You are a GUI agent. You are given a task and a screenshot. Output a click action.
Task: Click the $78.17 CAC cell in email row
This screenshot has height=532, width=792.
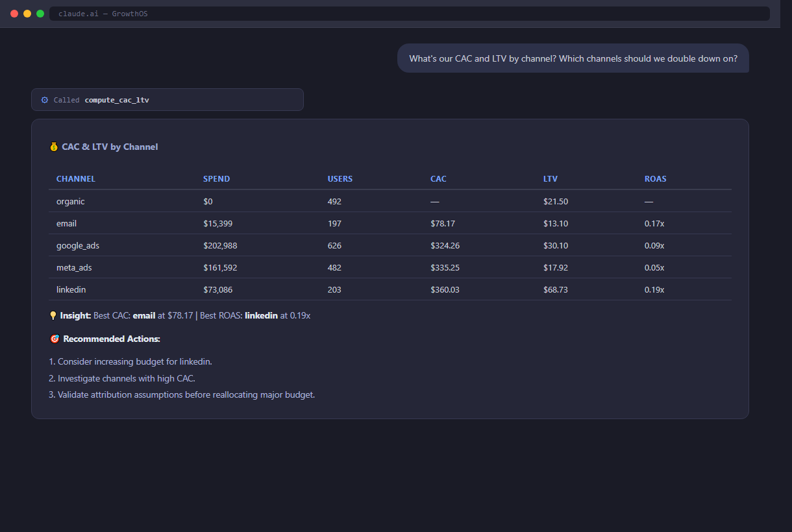pos(443,223)
